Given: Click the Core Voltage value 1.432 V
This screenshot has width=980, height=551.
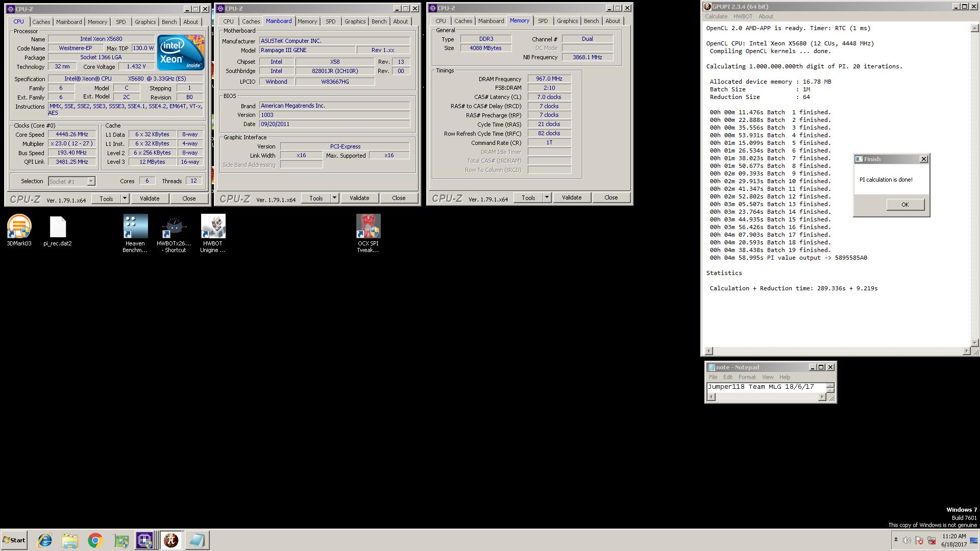Looking at the screenshot, I should pos(136,66).
